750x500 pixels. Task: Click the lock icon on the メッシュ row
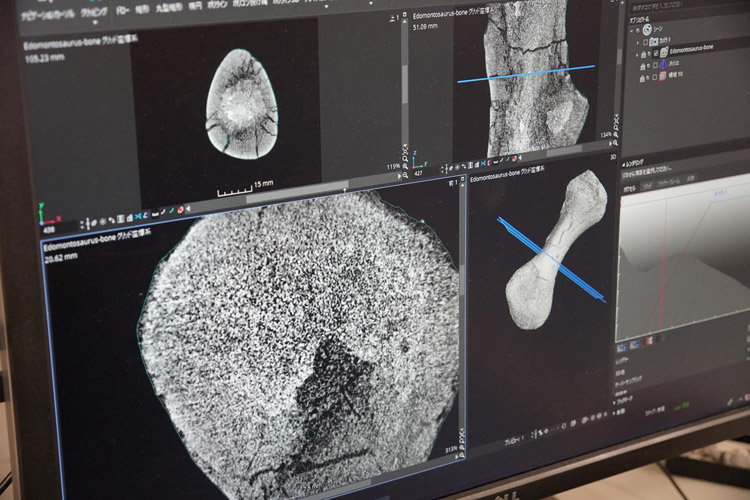click(x=642, y=67)
